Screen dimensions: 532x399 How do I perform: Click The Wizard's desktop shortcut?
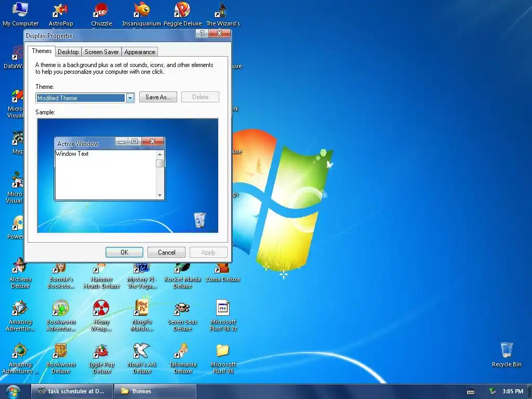(223, 14)
